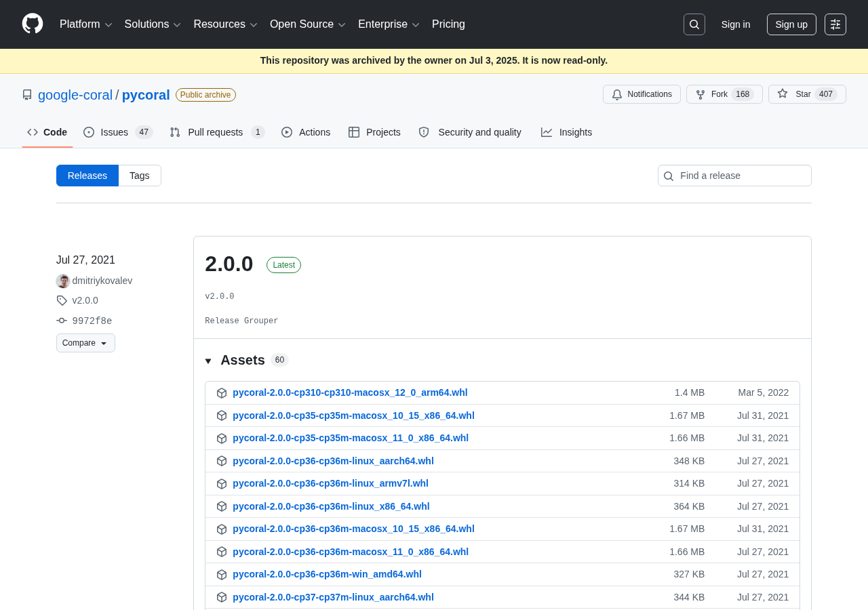Click the 1.4 MB file size
This screenshot has width=868, height=610.
(x=690, y=392)
